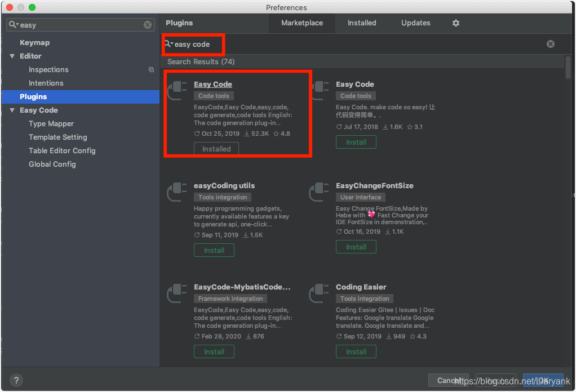Click the 3.1 star rating
This screenshot has height=392, width=576.
click(415, 127)
